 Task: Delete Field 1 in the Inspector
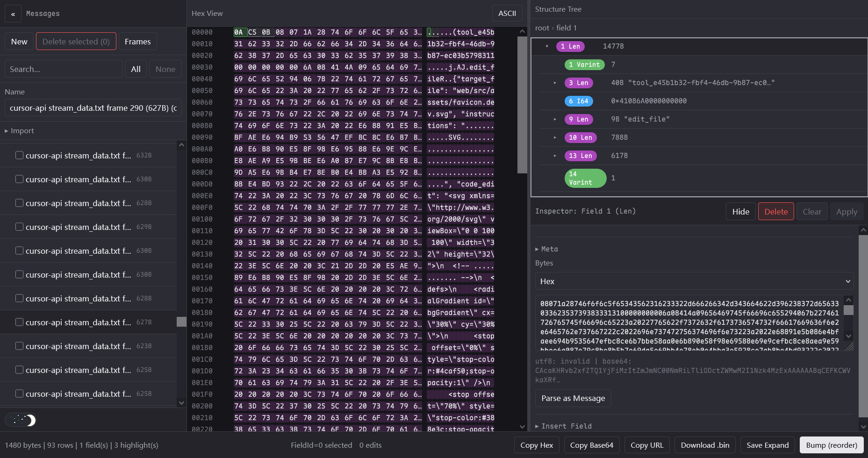pos(776,212)
